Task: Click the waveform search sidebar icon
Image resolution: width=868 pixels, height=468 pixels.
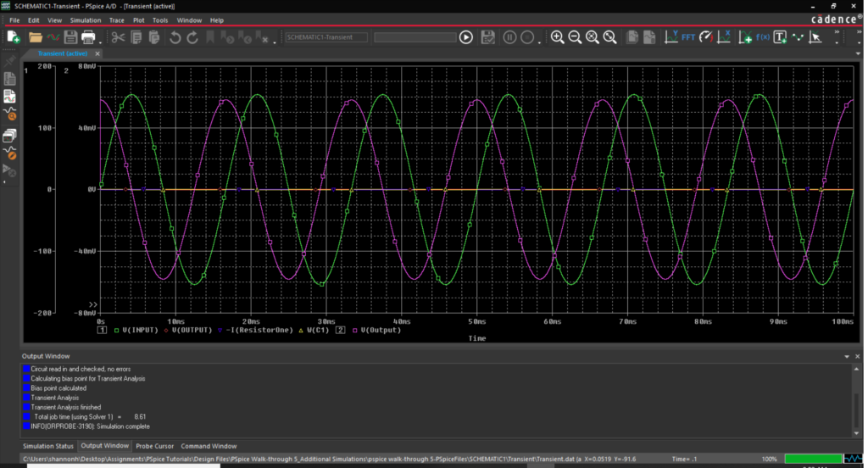Action: click(x=10, y=114)
